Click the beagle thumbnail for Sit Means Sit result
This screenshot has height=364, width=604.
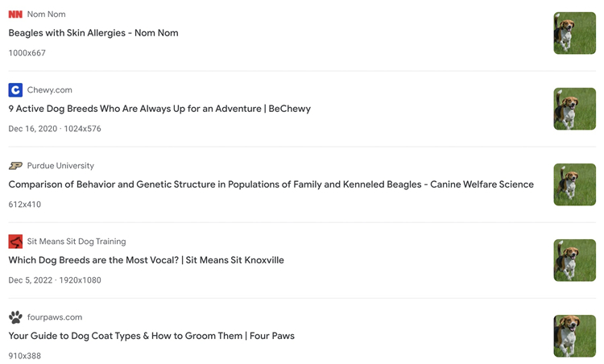click(x=574, y=260)
